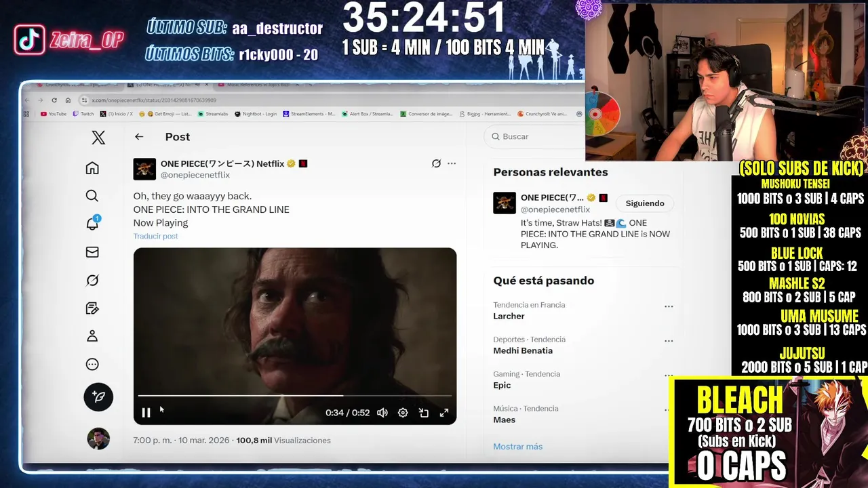Open the post's three-dot more menu
Image resolution: width=868 pixels, height=488 pixels.
(x=452, y=163)
